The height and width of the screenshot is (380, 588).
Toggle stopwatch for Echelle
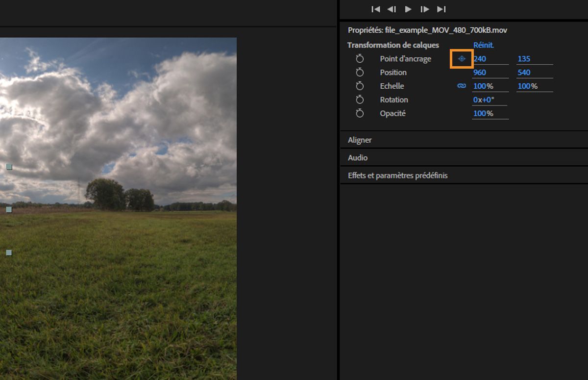pyautogui.click(x=360, y=86)
